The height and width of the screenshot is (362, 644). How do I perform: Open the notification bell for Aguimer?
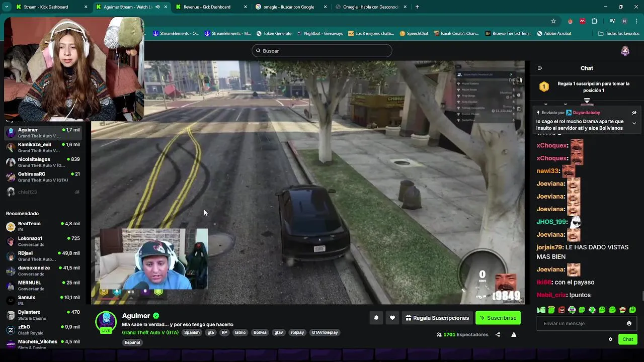(x=376, y=318)
